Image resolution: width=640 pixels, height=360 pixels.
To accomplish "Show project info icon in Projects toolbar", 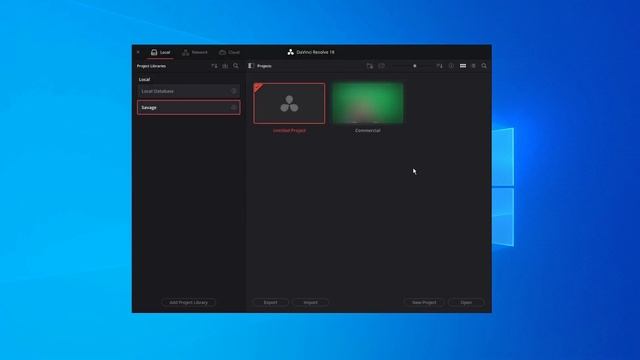I will click(451, 66).
